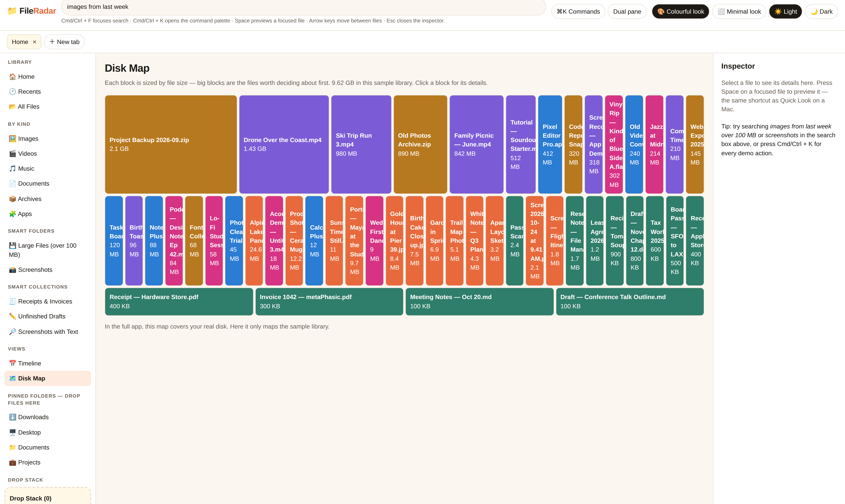The height and width of the screenshot is (504, 845).
Task: Open pinned Projects folder
Action: tap(48, 462)
